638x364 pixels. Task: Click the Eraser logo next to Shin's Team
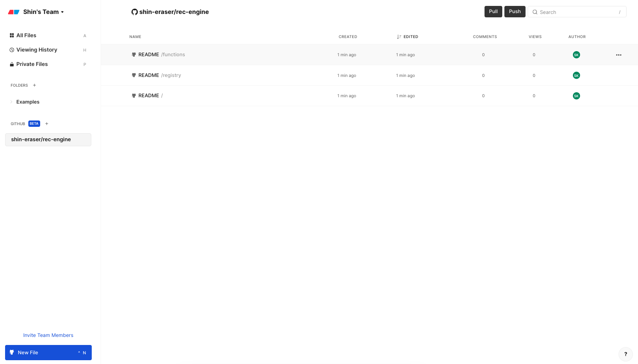point(14,12)
